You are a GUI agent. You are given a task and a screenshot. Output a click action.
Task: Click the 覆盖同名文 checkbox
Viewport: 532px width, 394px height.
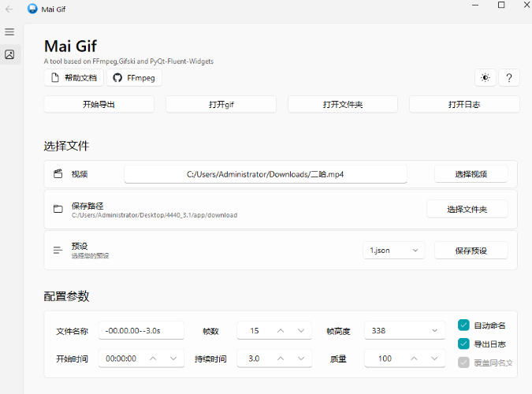tap(463, 362)
